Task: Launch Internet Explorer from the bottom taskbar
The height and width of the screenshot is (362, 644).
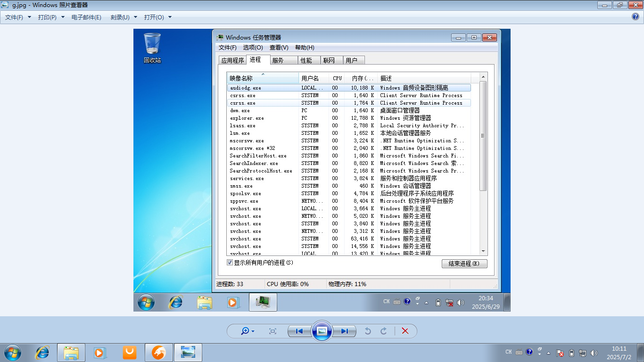Action: click(x=42, y=353)
